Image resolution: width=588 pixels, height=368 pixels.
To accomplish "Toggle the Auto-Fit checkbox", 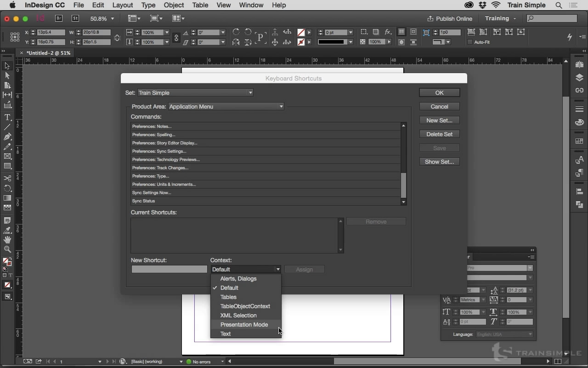I will coord(469,42).
